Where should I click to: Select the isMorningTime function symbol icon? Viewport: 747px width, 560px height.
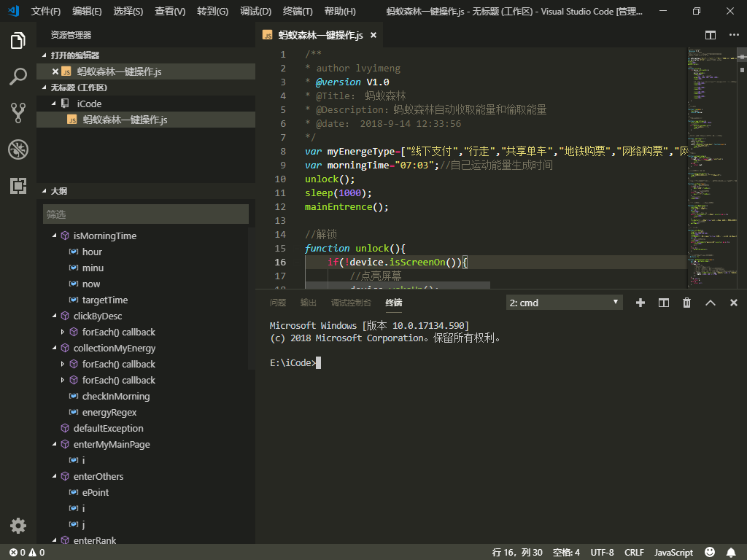click(x=65, y=236)
